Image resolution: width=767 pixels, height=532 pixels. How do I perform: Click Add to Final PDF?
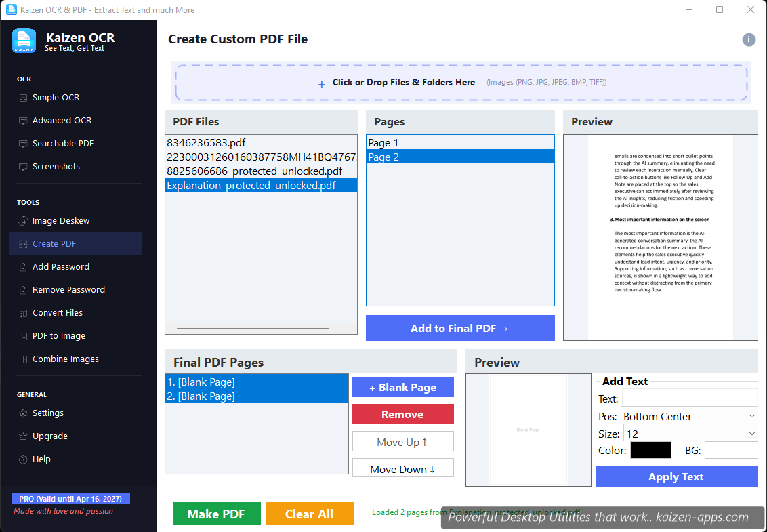460,328
